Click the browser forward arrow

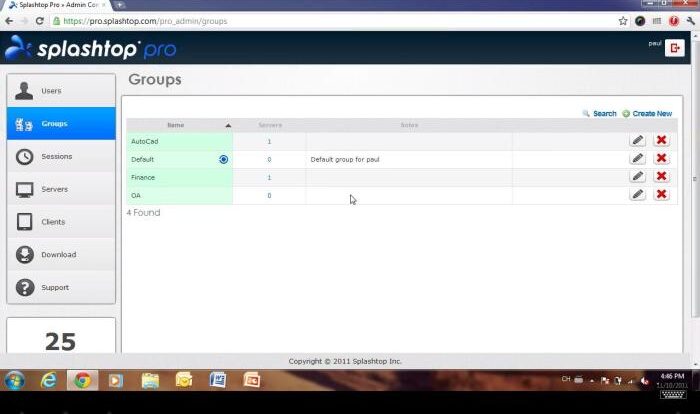24,21
